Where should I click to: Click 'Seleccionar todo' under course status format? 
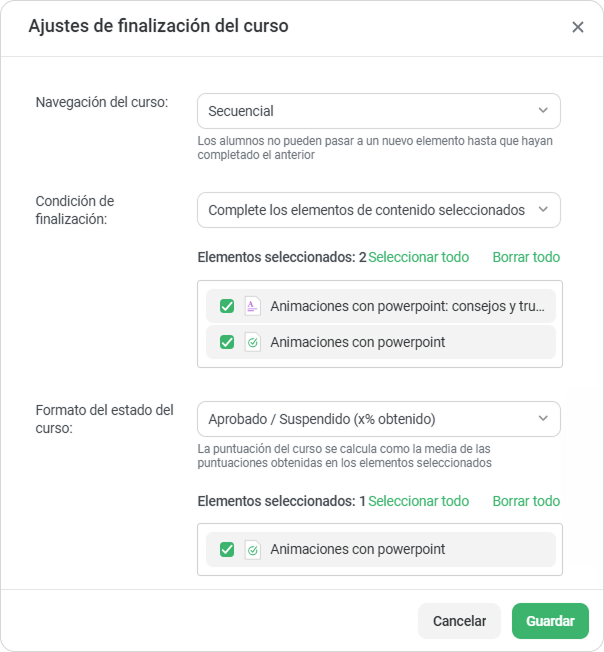[418, 501]
